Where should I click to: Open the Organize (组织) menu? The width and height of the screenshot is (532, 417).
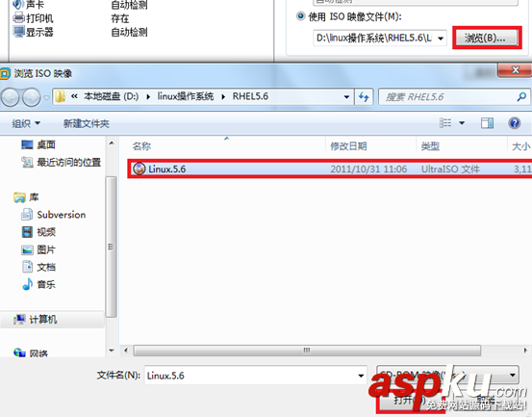[x=26, y=123]
